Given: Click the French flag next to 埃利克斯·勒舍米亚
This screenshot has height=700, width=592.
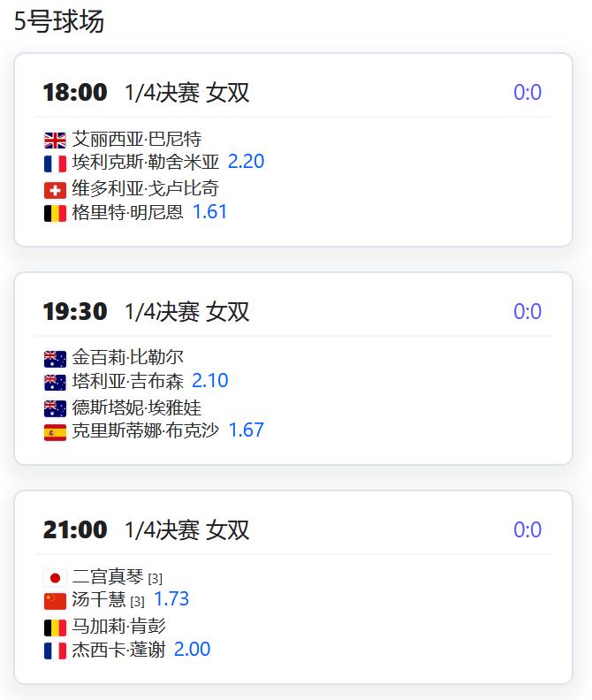Looking at the screenshot, I should click(x=55, y=164).
